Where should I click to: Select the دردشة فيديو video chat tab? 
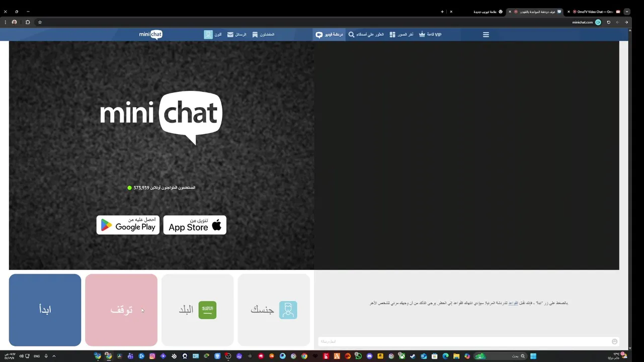coord(330,35)
